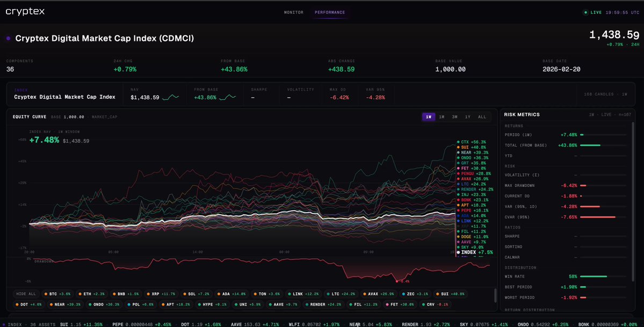Viewport: 644px width, 327px height.
Task: Toggle the ETH series chip
Action: click(92, 294)
